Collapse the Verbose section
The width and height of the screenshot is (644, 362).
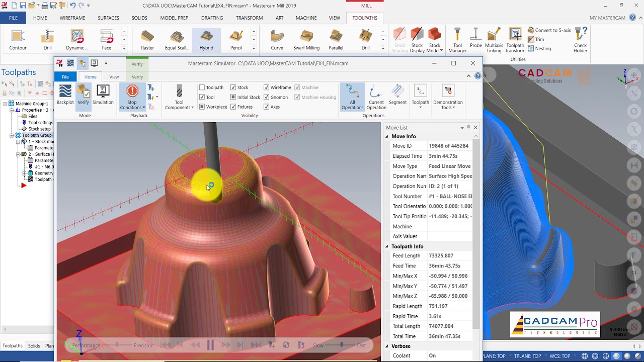(387, 346)
